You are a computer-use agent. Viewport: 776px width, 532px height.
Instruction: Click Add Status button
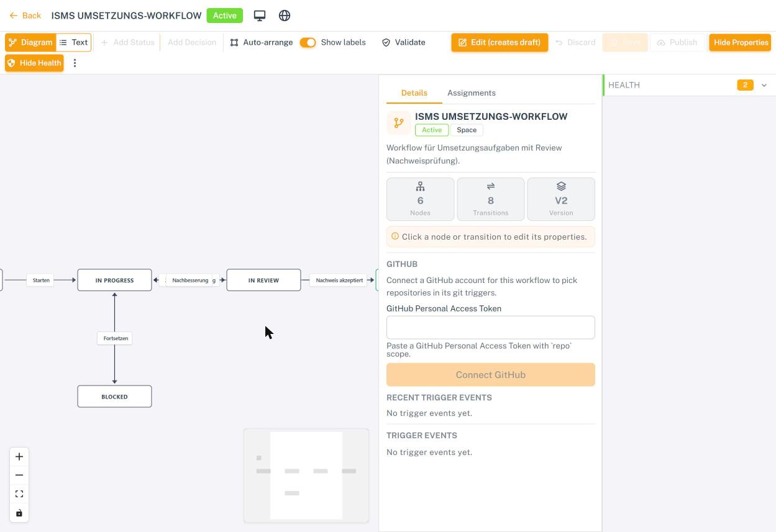(x=127, y=42)
